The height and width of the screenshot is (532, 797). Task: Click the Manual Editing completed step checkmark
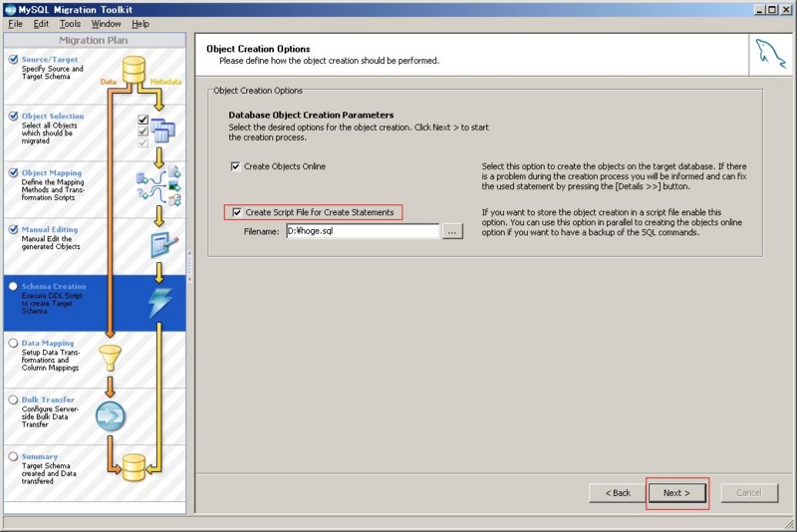pos(13,229)
